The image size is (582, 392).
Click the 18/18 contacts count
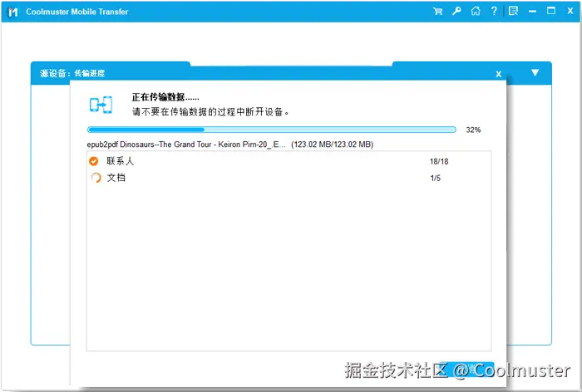pyautogui.click(x=439, y=162)
